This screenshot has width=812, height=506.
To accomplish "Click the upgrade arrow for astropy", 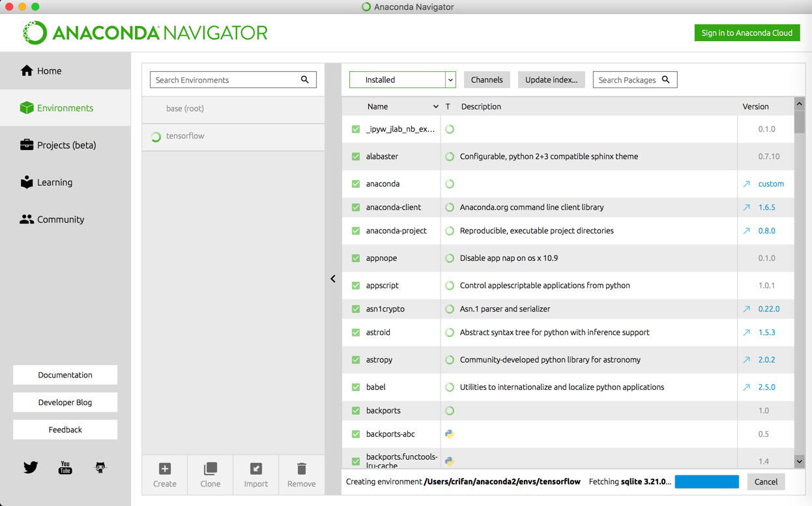I will coord(747,360).
